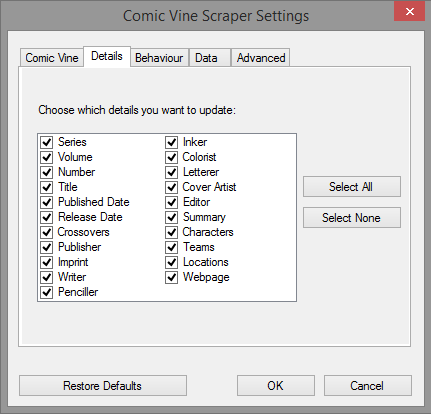Open the Behaviour tab

coord(159,58)
